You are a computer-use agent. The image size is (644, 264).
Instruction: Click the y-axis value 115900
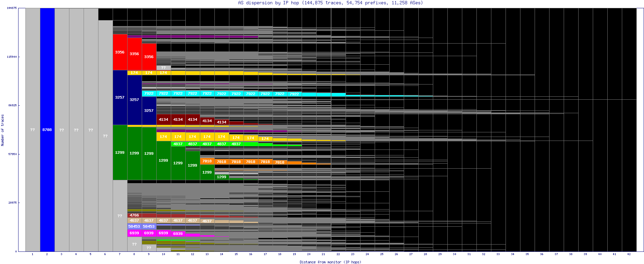[12, 57]
